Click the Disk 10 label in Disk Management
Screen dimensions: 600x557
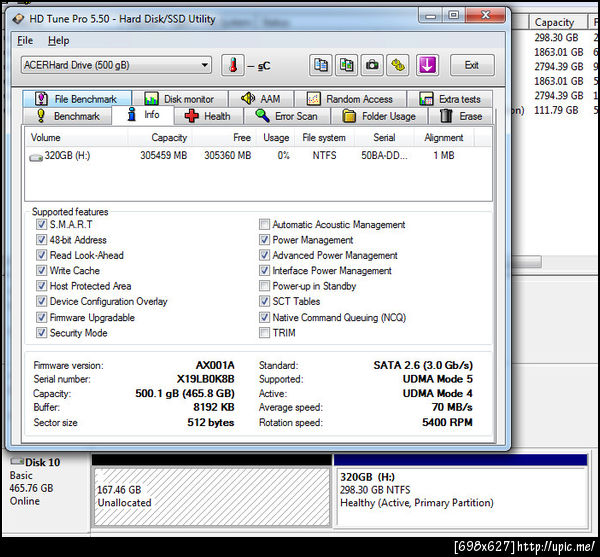pyautogui.click(x=42, y=462)
